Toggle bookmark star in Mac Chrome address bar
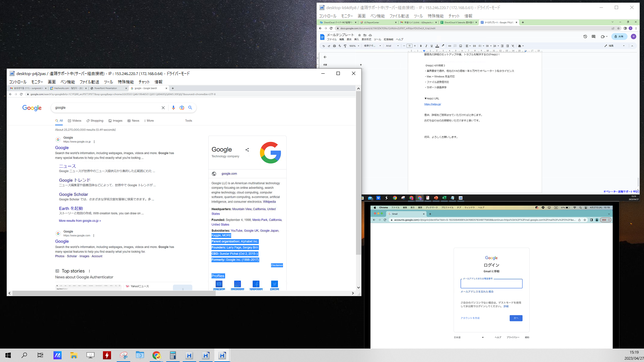The width and height of the screenshot is (644, 362). (585, 220)
